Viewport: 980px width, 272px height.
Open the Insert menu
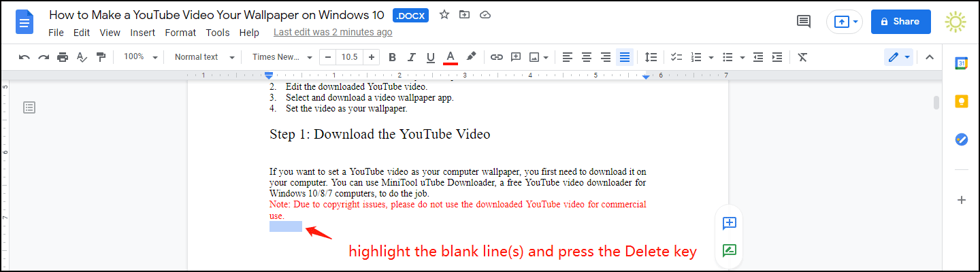(x=143, y=33)
